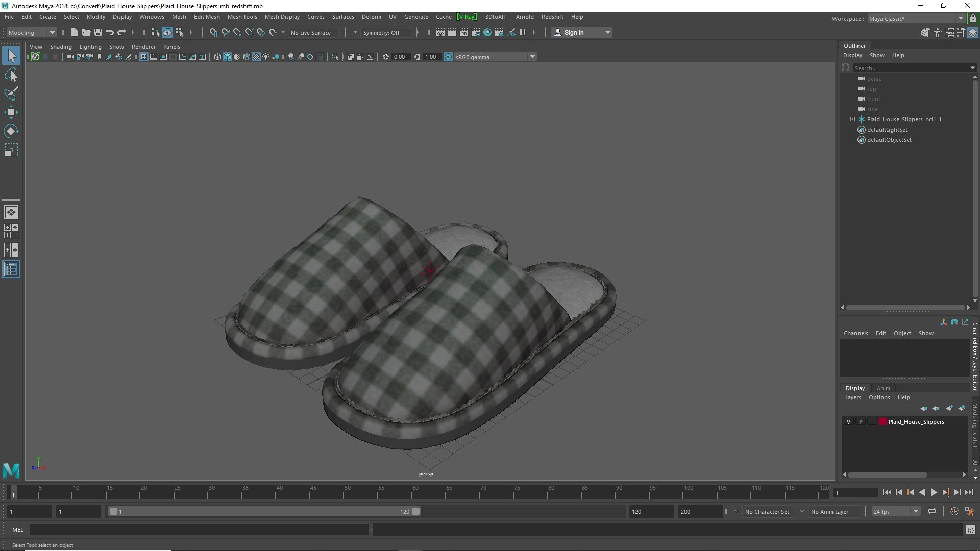
Task: Click the snap to curves icon
Action: tap(226, 32)
